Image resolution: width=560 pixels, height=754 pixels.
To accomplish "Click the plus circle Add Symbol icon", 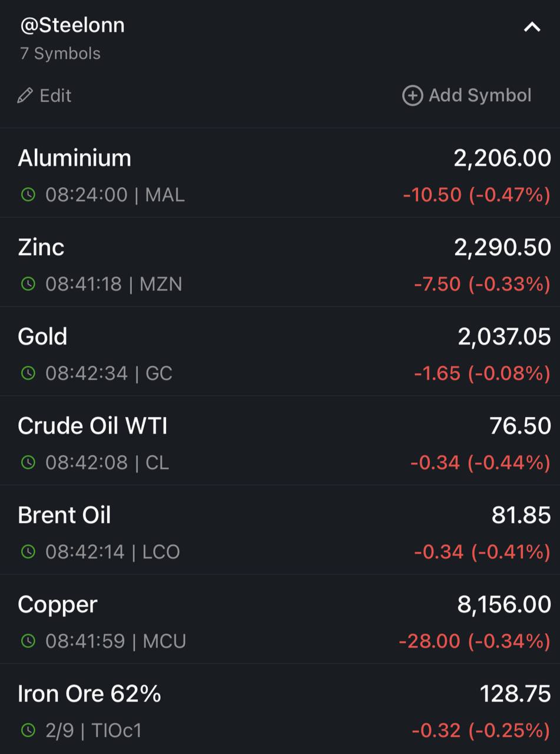I will pyautogui.click(x=412, y=95).
